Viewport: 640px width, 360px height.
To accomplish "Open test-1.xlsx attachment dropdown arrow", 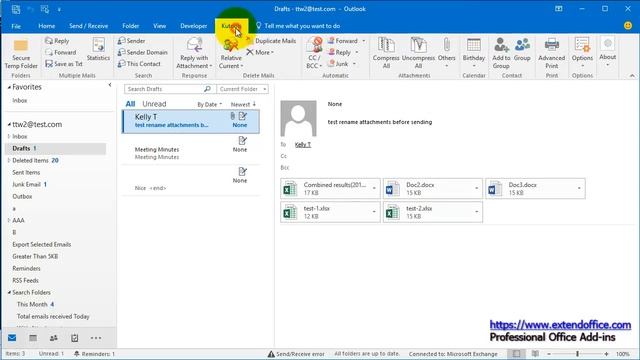I will pos(374,212).
